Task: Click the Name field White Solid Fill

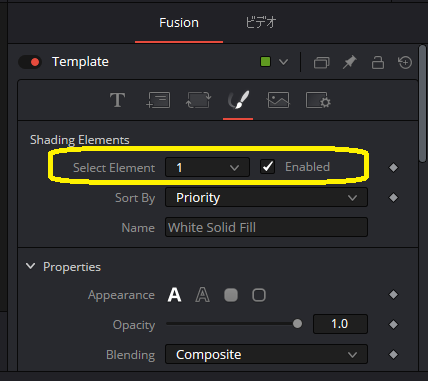Action: 266,227
